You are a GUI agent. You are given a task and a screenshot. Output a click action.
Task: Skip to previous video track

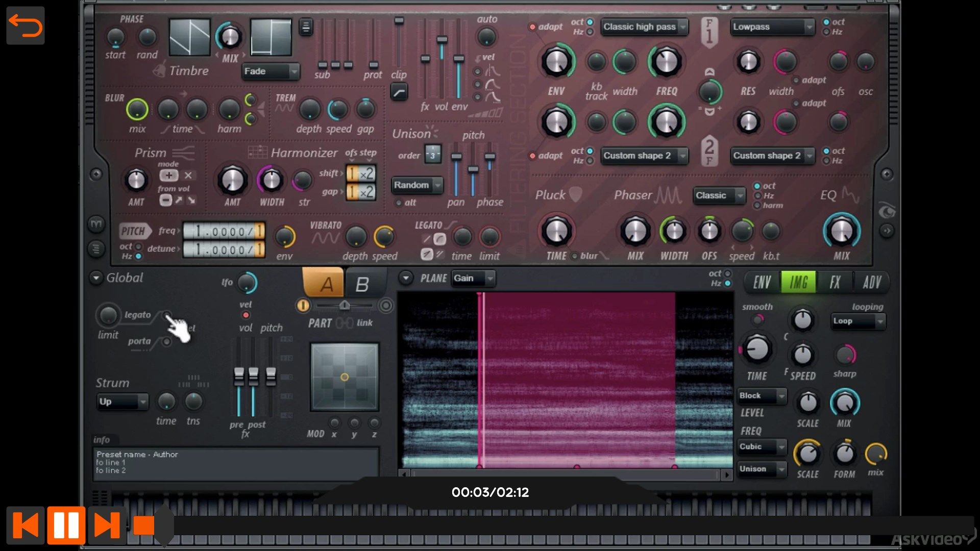coord(26,525)
